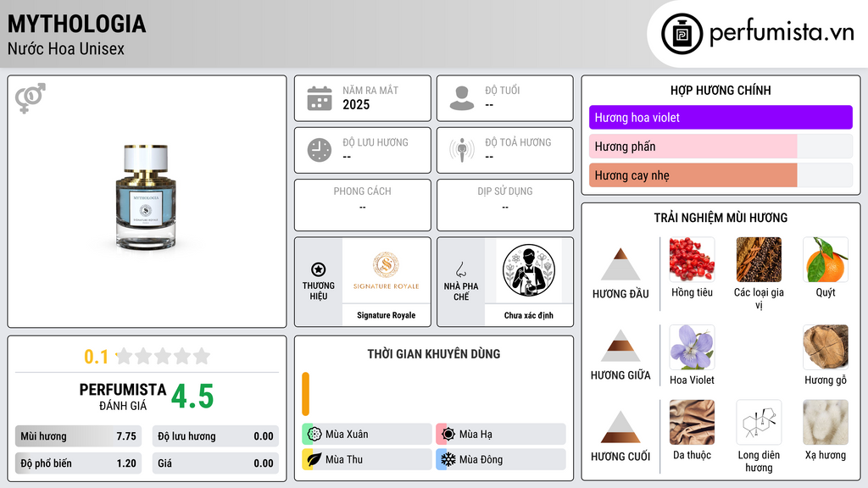Click the Hương đầu pyramid icon
Image resolution: width=868 pixels, height=488 pixels.
pyautogui.click(x=620, y=264)
